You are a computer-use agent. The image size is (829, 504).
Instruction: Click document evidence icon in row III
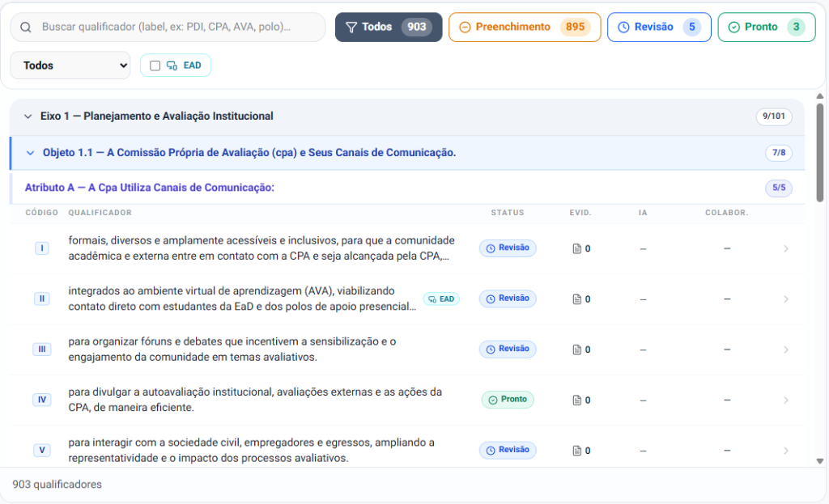576,349
